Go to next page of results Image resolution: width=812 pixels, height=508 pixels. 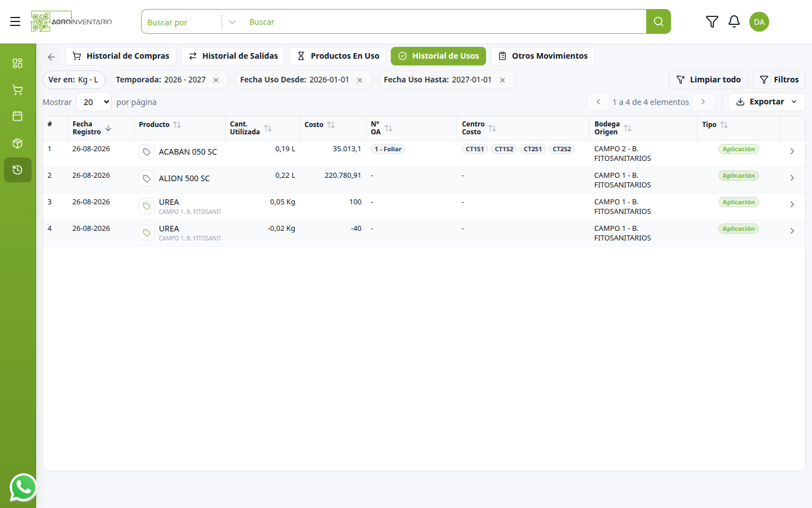pos(703,102)
